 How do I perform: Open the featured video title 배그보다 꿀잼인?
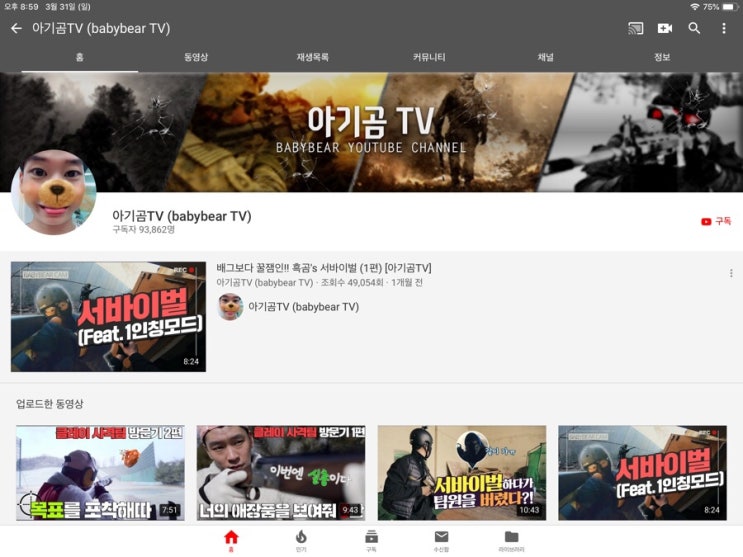click(x=324, y=268)
